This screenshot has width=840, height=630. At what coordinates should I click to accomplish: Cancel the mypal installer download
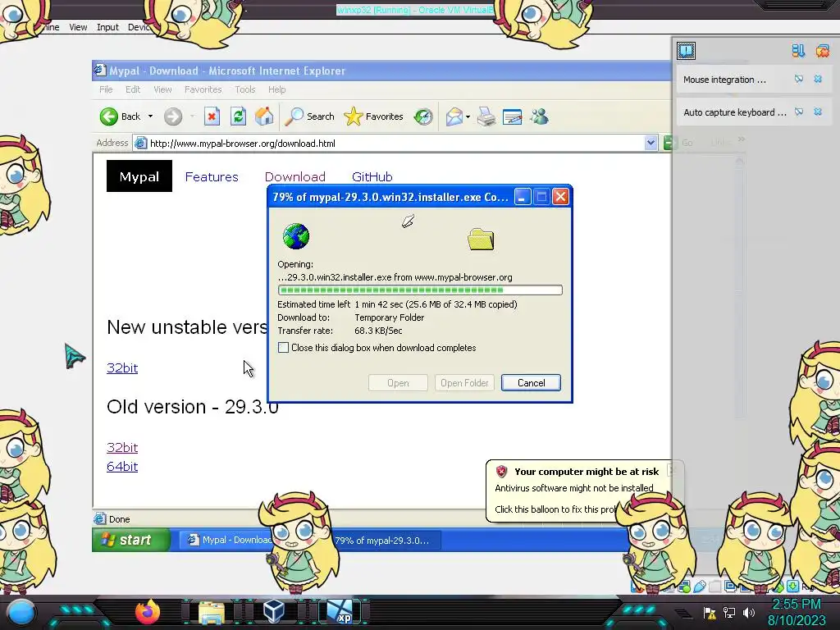pyautogui.click(x=531, y=383)
